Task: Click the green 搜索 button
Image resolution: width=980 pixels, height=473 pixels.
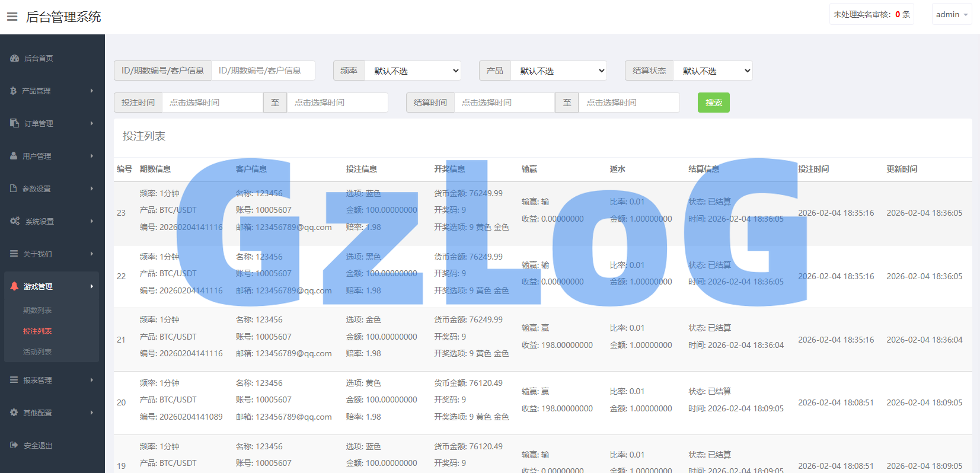Action: (x=713, y=103)
